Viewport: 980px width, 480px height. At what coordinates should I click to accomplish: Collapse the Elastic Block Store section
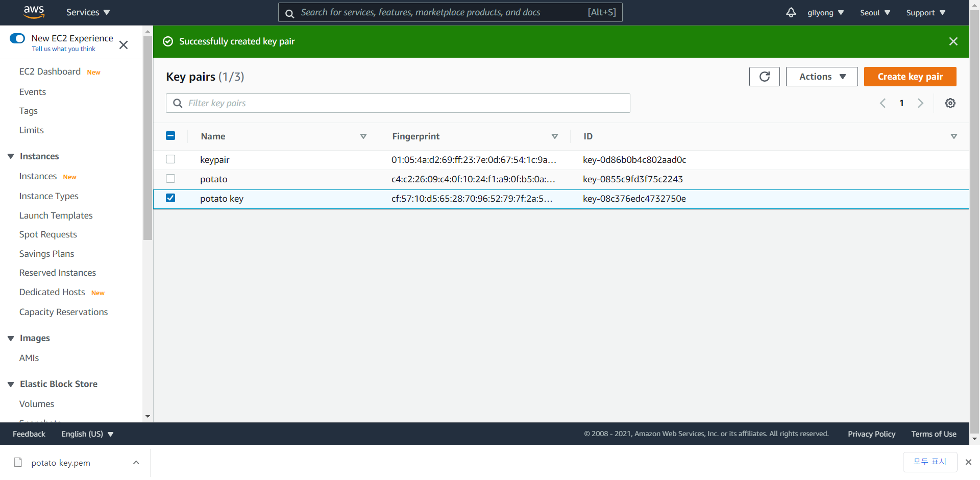[x=11, y=384]
